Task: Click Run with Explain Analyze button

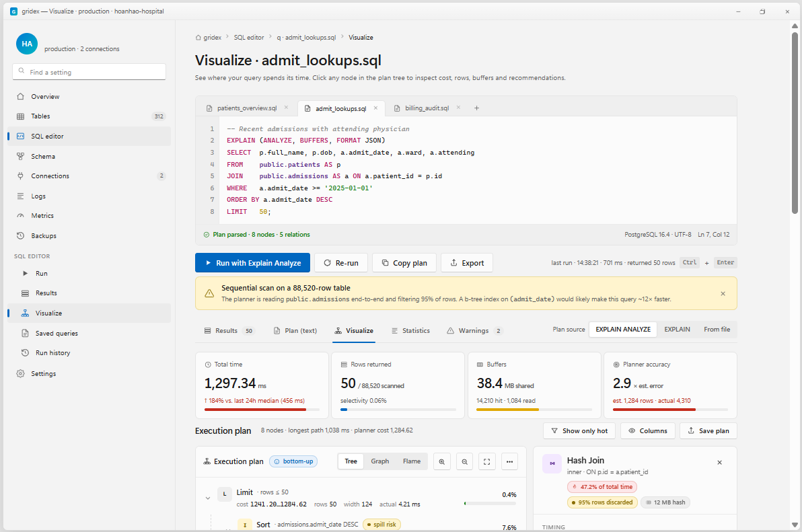Action: point(253,263)
